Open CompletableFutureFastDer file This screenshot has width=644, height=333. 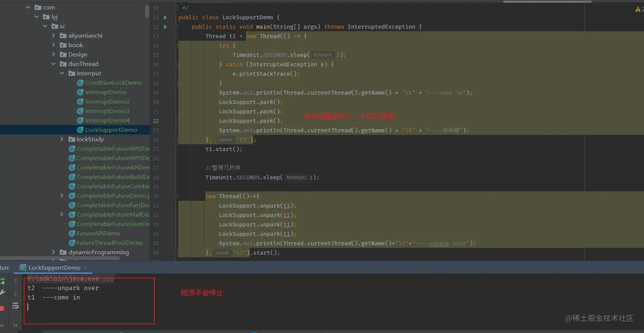tap(113, 205)
